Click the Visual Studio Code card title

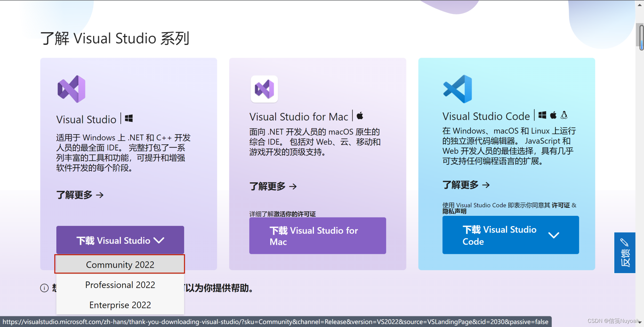click(x=486, y=116)
